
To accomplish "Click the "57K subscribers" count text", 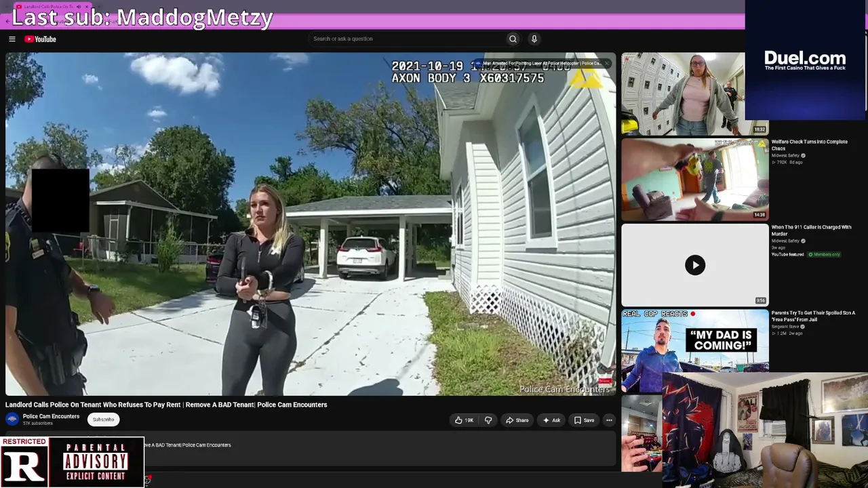I will [x=38, y=424].
